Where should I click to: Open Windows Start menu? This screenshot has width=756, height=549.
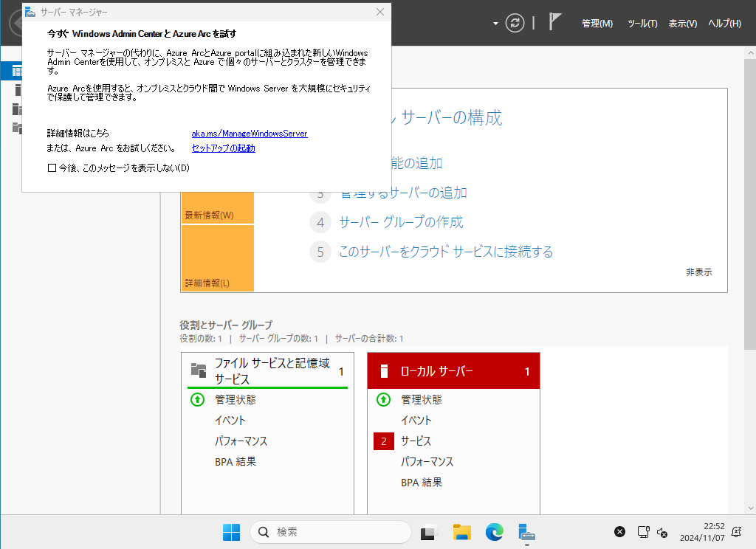pos(231,532)
